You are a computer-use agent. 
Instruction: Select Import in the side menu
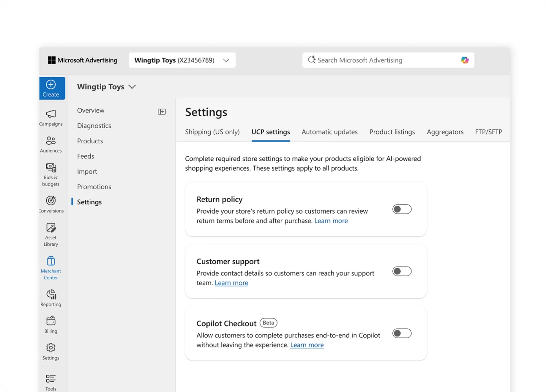point(87,172)
